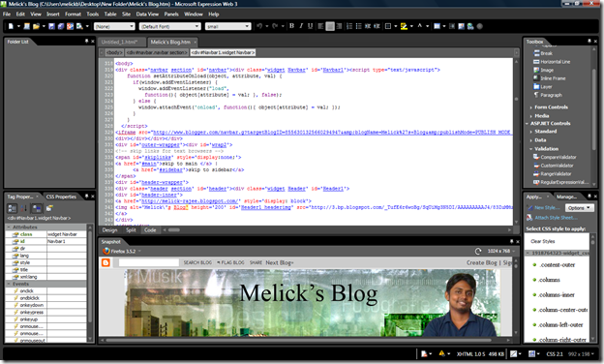Set Align Right in toolbar

(x=339, y=26)
